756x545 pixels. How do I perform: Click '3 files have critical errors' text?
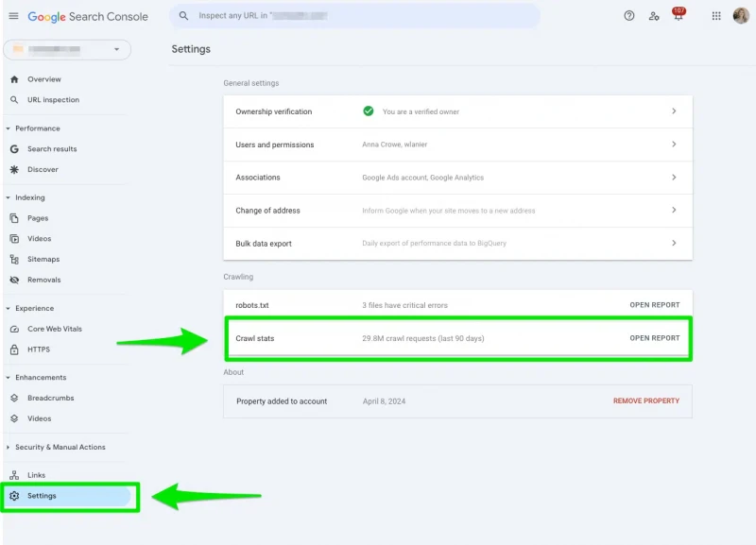(404, 305)
